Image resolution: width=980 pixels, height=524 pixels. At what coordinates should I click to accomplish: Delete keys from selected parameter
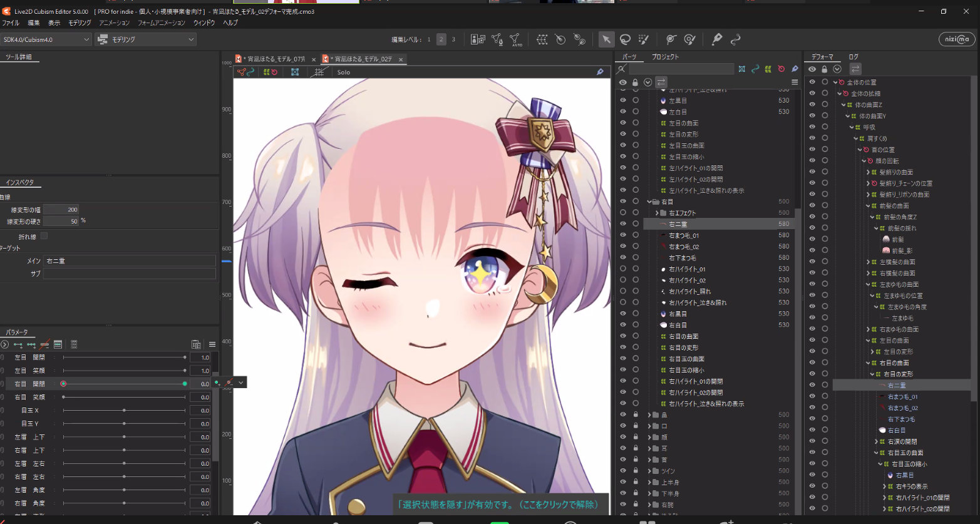(44, 344)
